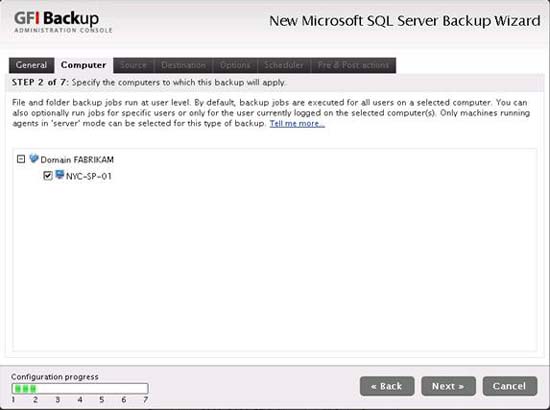
Task: Click the Next button
Action: pos(448,386)
